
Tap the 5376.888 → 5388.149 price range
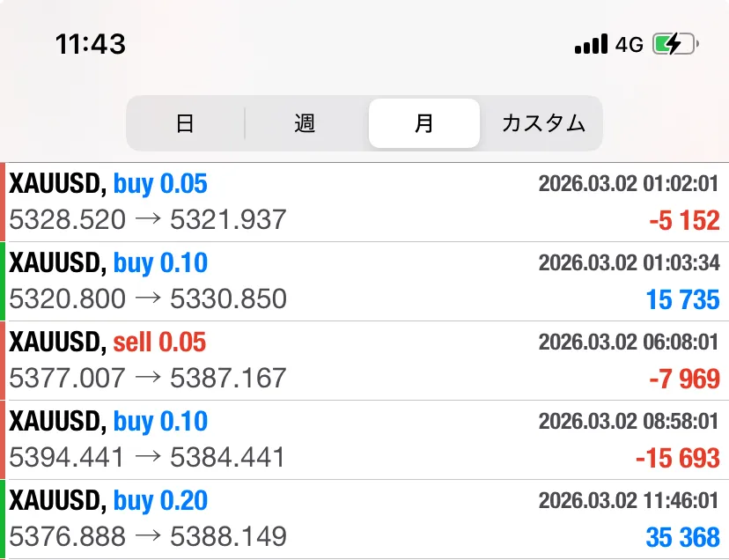click(x=148, y=536)
